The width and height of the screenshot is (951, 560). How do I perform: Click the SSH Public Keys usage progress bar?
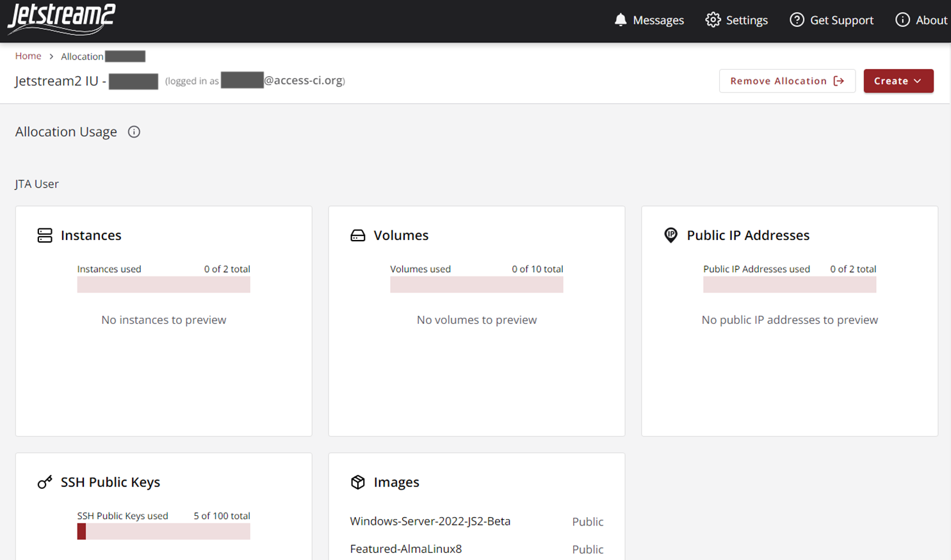point(163,531)
